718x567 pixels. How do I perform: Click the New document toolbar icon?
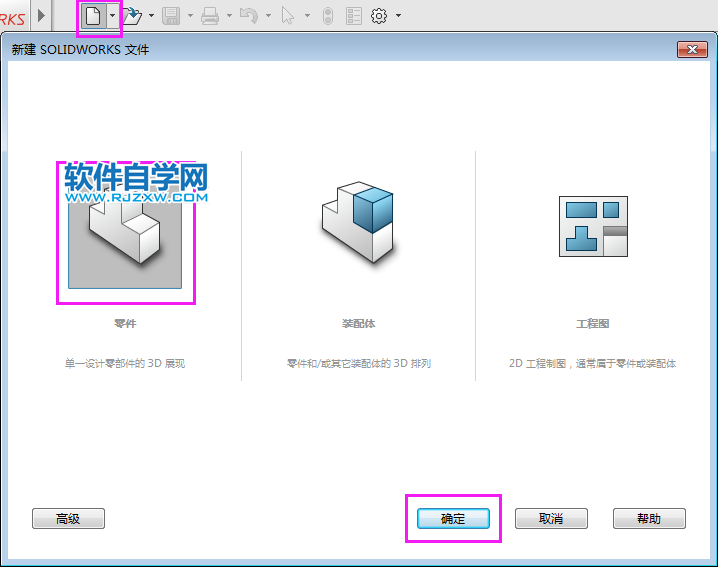click(x=93, y=16)
